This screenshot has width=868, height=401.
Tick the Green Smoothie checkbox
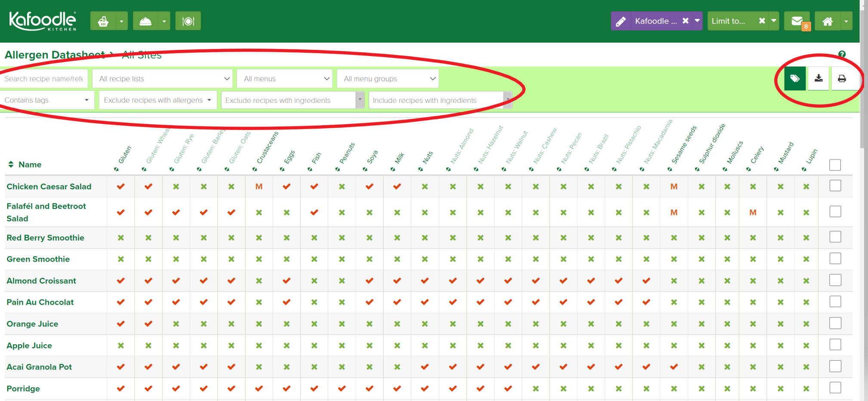[x=835, y=259]
